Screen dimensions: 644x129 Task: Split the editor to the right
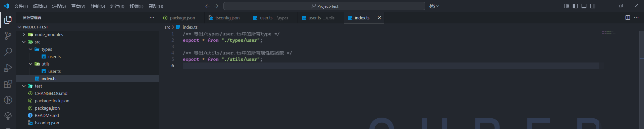(x=628, y=18)
